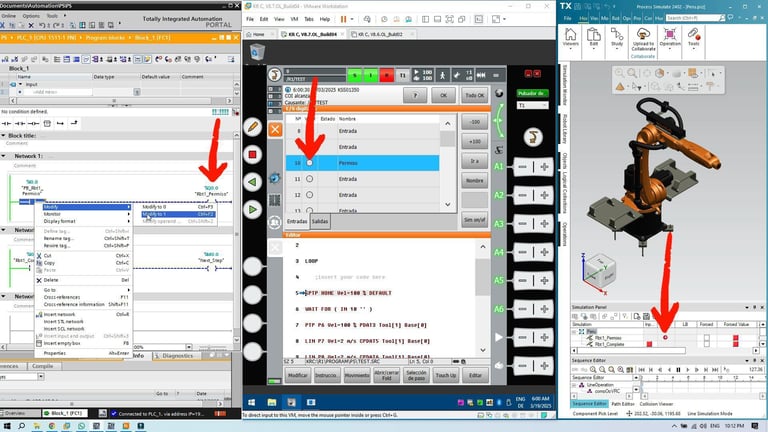The image size is (768, 432).
Task: Click OK button in KUKA message window
Action: [x=443, y=96]
